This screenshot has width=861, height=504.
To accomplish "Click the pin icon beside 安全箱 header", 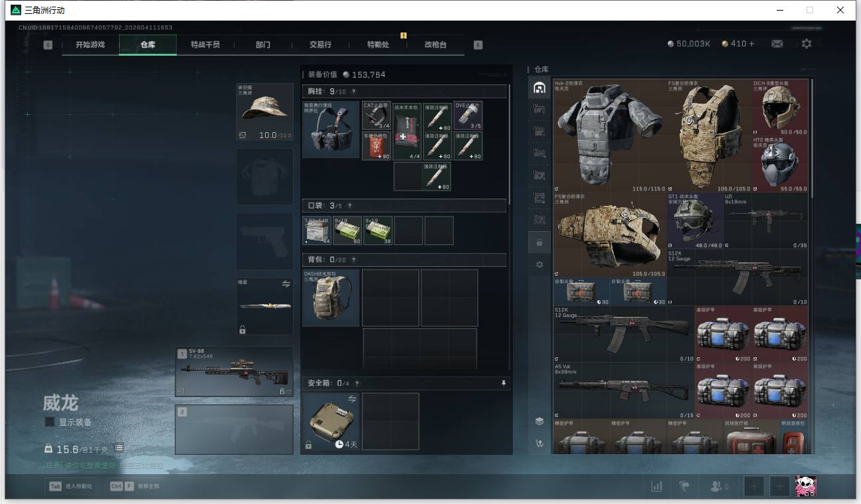I will click(x=503, y=383).
